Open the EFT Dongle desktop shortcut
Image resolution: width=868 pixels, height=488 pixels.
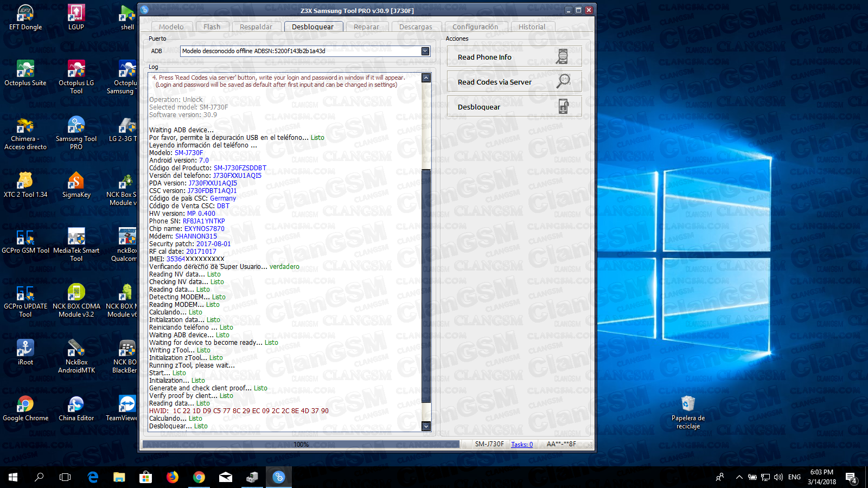(25, 17)
